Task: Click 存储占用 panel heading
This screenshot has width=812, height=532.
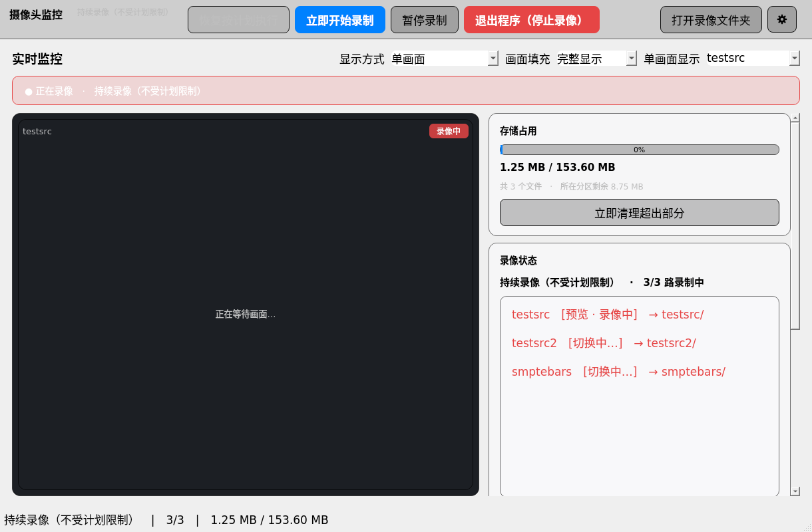Action: click(518, 131)
